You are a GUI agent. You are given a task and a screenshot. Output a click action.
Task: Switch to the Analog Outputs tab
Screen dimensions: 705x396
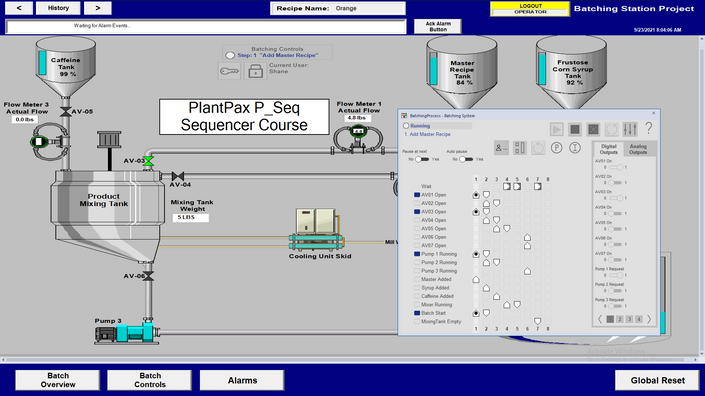point(638,149)
